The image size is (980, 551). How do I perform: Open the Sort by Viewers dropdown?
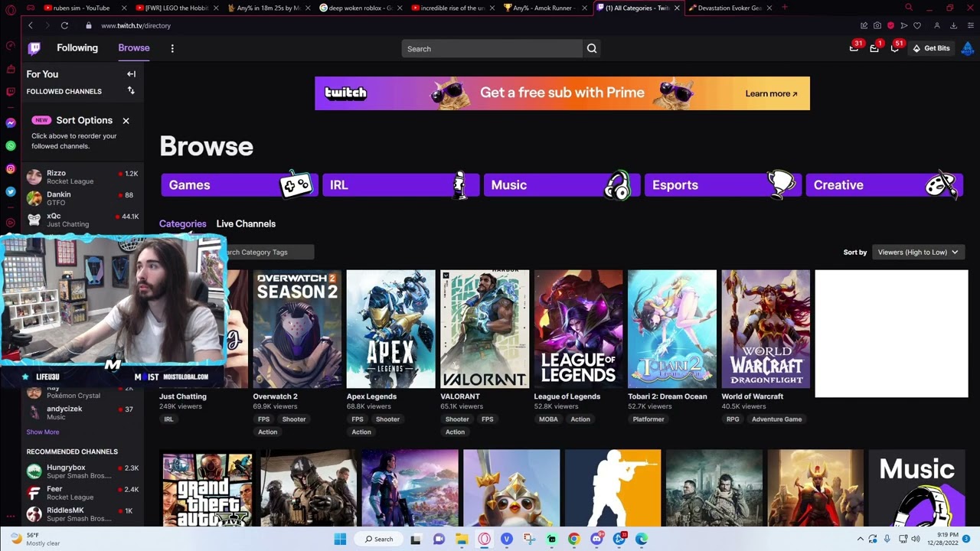click(918, 252)
